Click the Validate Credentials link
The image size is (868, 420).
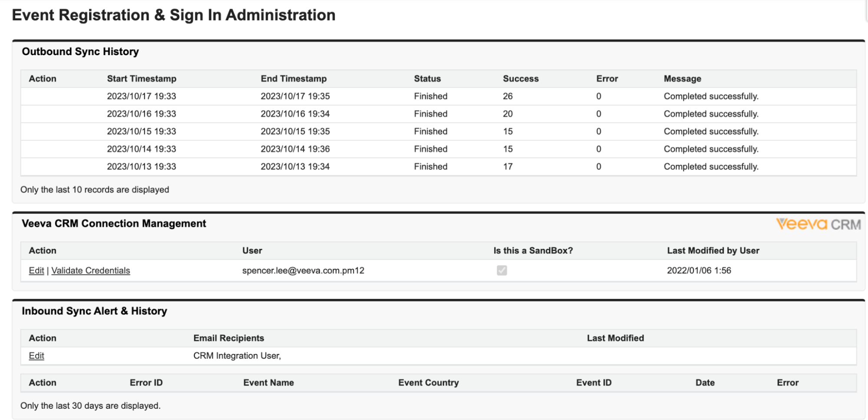pos(90,271)
